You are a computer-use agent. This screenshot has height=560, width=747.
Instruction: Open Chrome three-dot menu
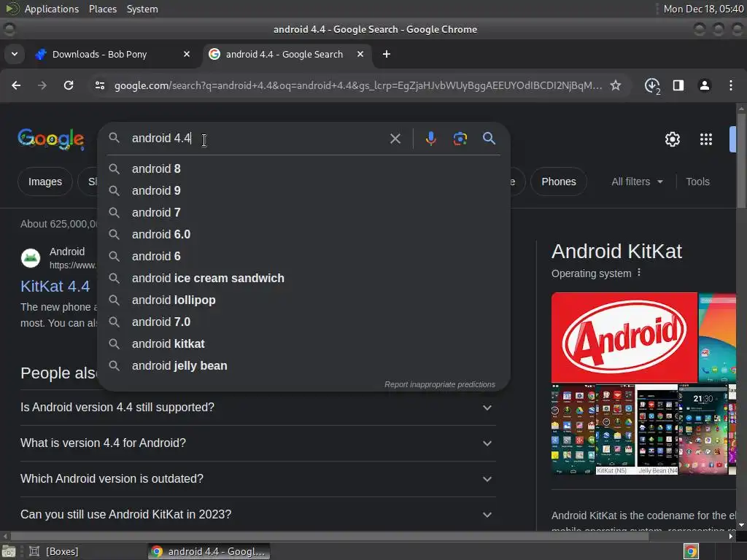click(731, 85)
